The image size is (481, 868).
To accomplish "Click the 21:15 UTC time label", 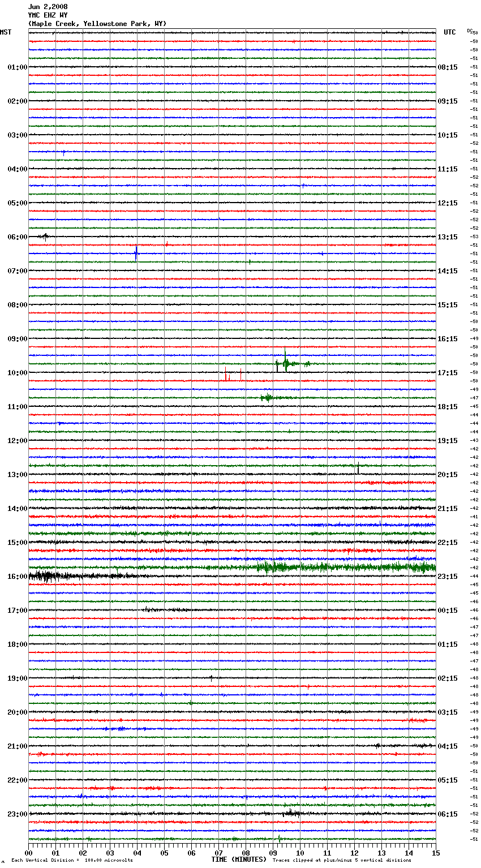I will [x=448, y=509].
